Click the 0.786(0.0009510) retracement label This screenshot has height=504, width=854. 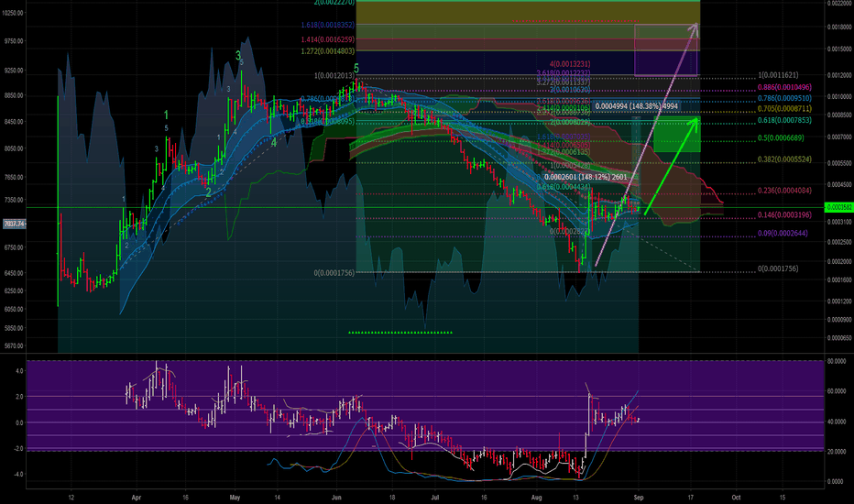tap(784, 99)
